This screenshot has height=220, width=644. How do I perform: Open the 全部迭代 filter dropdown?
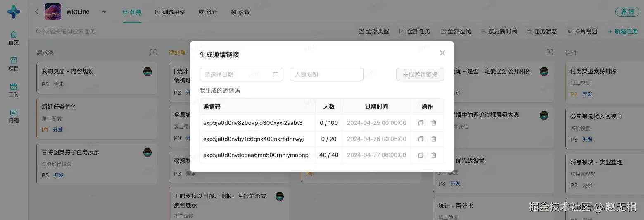coord(456,31)
